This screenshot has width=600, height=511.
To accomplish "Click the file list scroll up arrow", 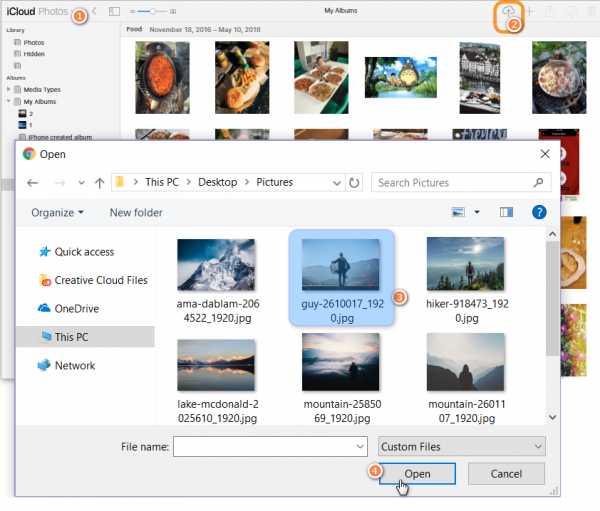I will point(552,234).
